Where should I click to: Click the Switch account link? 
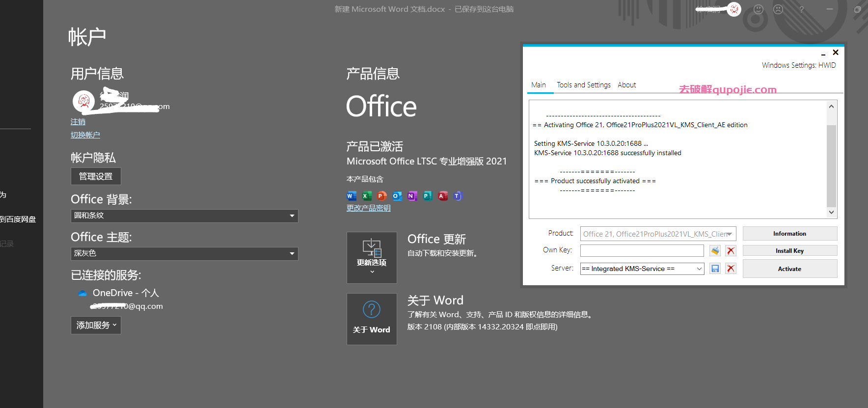tap(85, 135)
